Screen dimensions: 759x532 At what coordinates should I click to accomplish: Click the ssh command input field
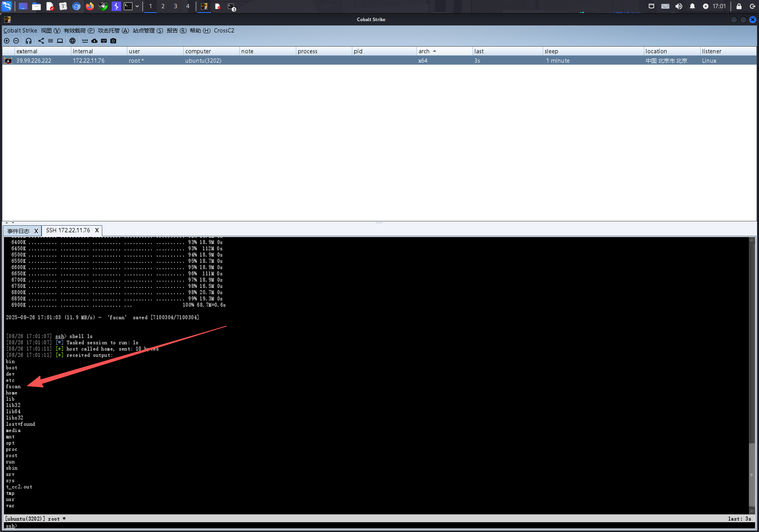point(353,526)
